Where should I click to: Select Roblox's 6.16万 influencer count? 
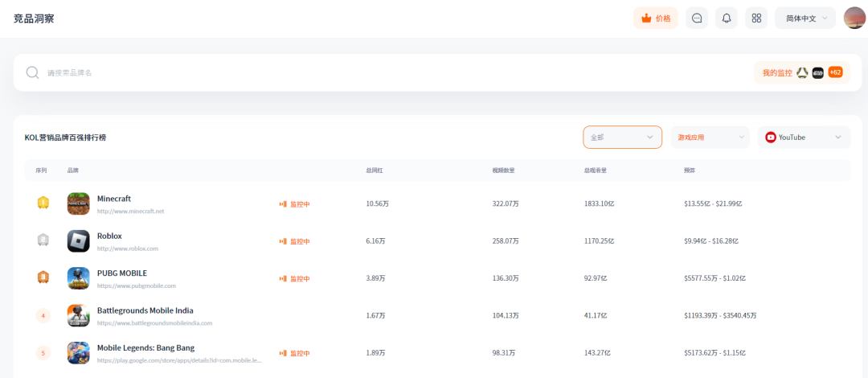click(376, 241)
